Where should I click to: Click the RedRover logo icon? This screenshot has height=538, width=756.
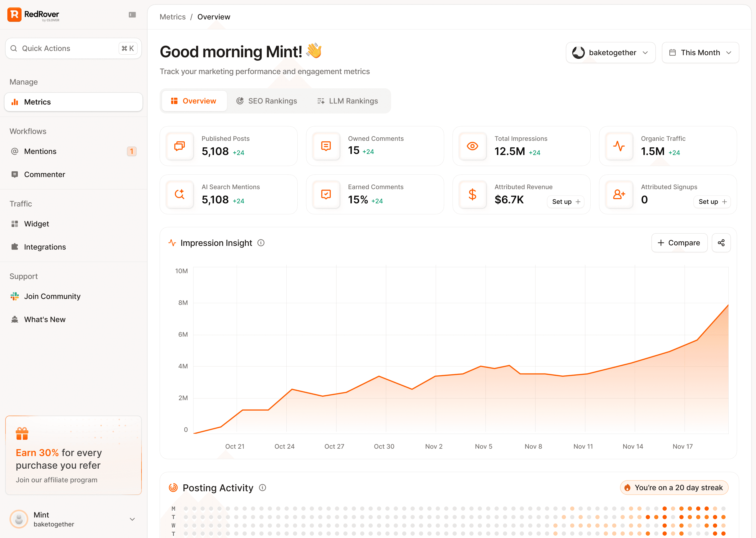[x=14, y=14]
